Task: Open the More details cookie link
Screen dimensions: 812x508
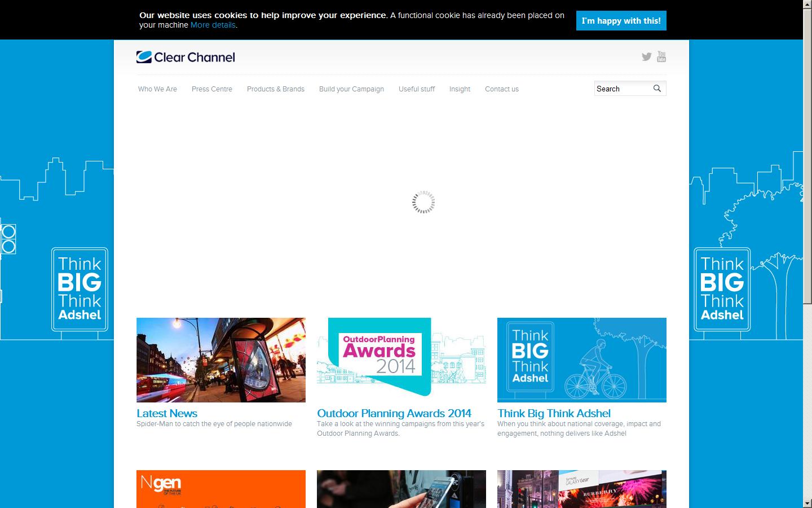Action: [x=213, y=25]
